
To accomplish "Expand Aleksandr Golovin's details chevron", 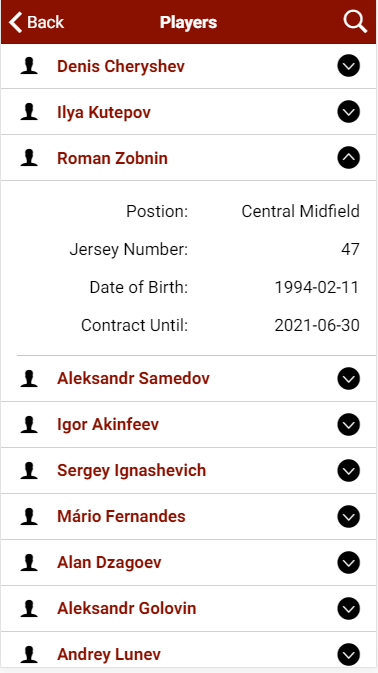I will coord(348,608).
